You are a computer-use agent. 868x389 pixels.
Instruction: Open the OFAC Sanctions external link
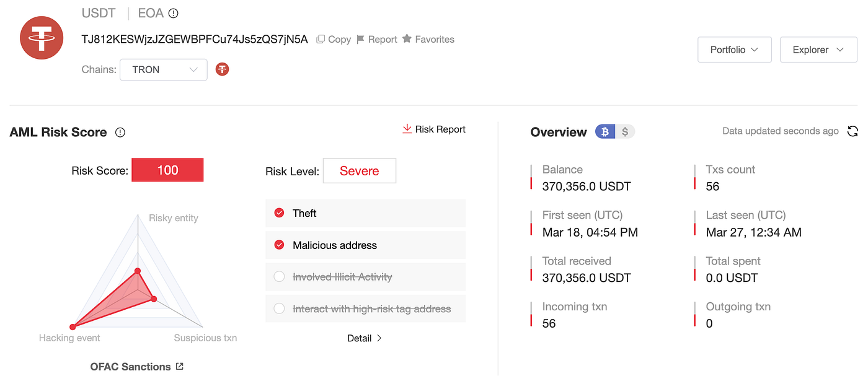[x=179, y=366]
